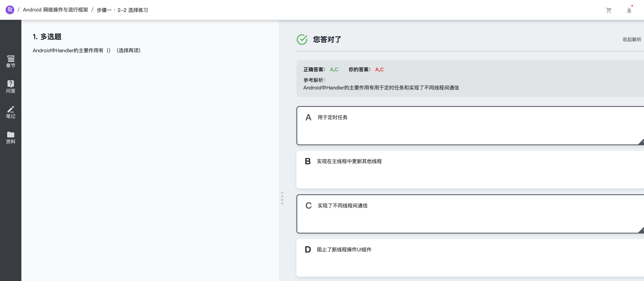Click the question text Android中Handler的主要作用有
Viewport: 644px width, 281px height.
87,51
